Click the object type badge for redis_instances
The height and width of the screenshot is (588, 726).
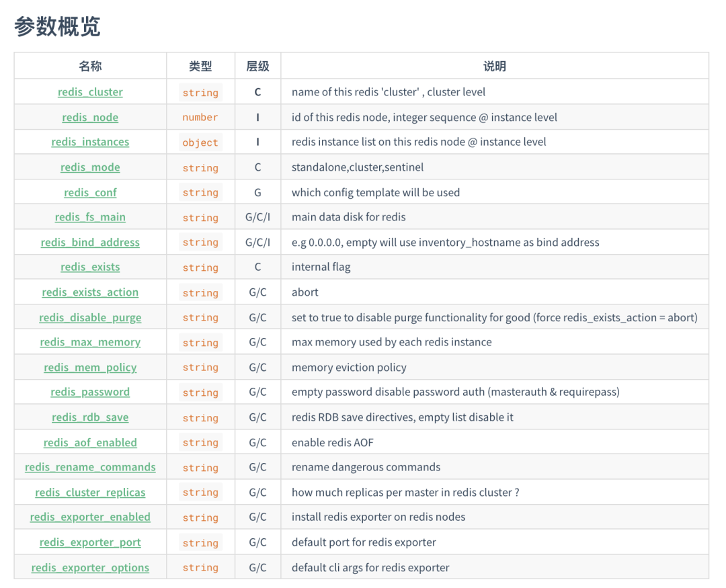click(200, 142)
